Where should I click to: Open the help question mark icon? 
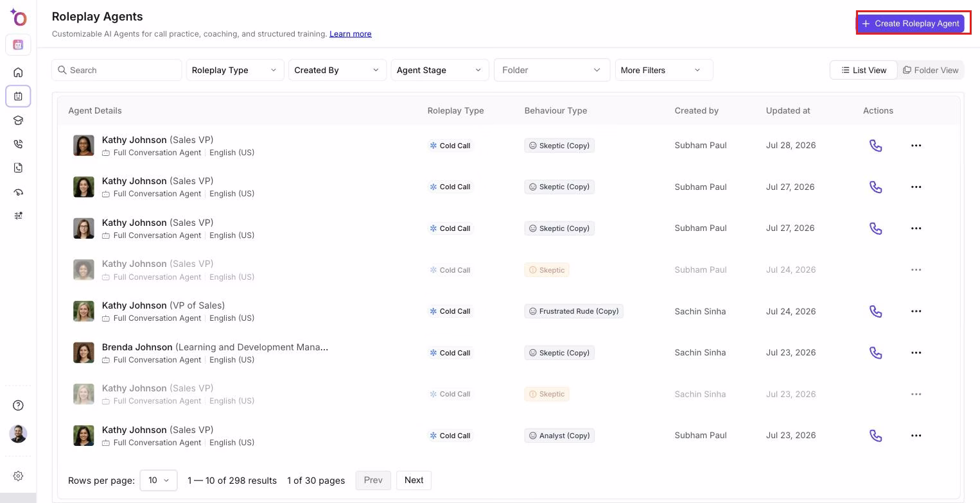pyautogui.click(x=18, y=405)
